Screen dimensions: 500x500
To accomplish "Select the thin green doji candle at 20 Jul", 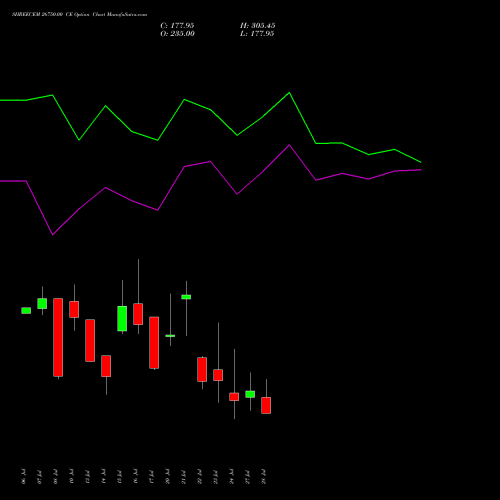I will pyautogui.click(x=170, y=336).
